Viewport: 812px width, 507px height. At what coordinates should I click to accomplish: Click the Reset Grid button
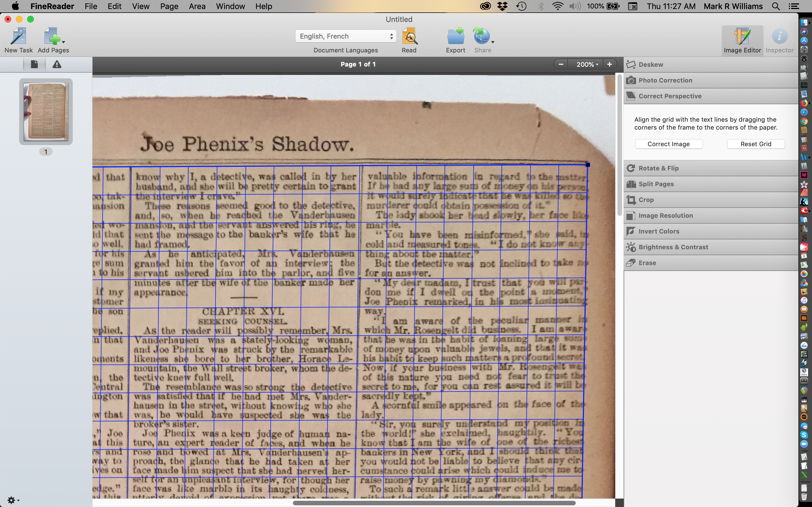(x=756, y=144)
